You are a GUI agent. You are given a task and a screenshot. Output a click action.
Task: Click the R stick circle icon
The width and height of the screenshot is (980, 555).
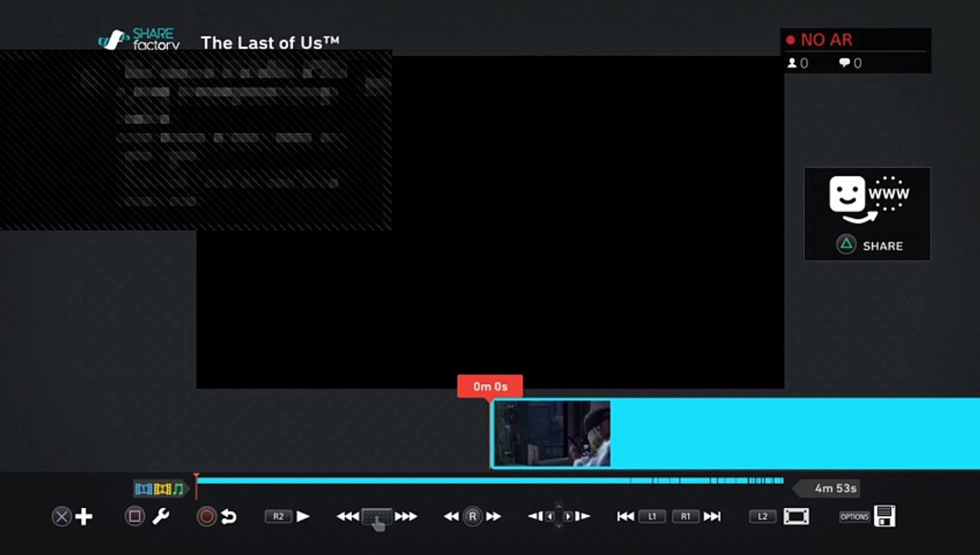click(x=472, y=516)
